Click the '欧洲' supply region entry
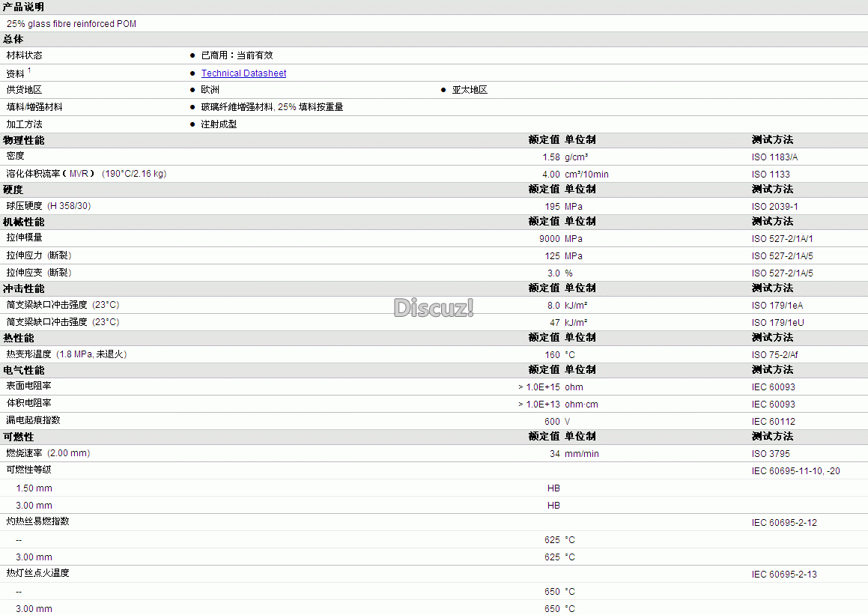 click(210, 90)
